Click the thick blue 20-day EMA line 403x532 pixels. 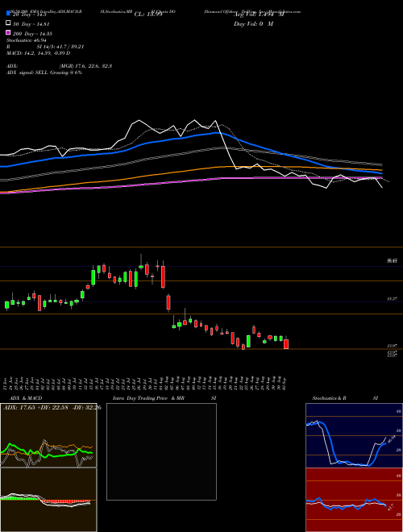point(190,136)
